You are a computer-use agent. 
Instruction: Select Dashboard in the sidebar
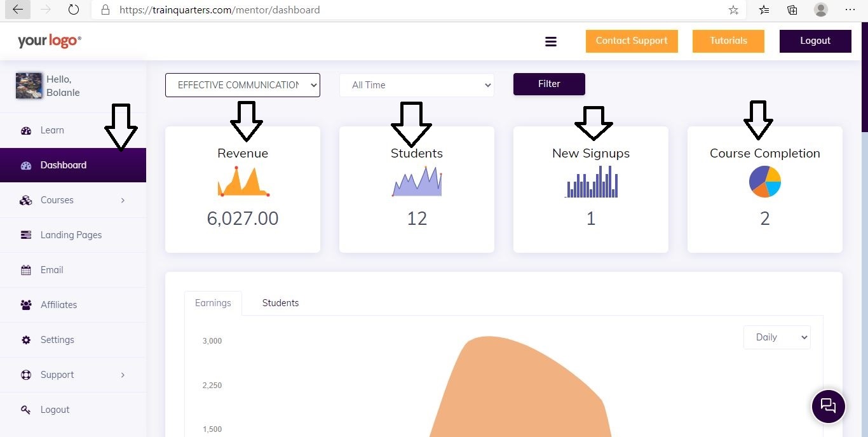pos(73,165)
